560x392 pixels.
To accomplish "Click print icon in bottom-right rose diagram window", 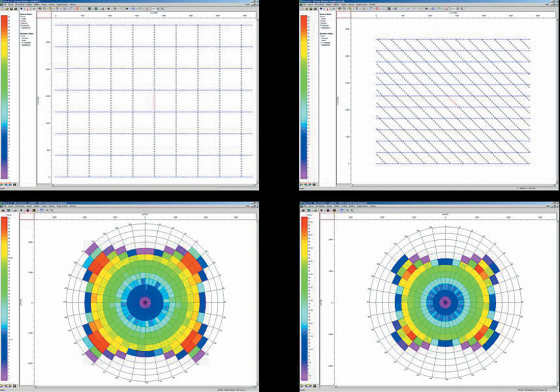I will [x=303, y=210].
